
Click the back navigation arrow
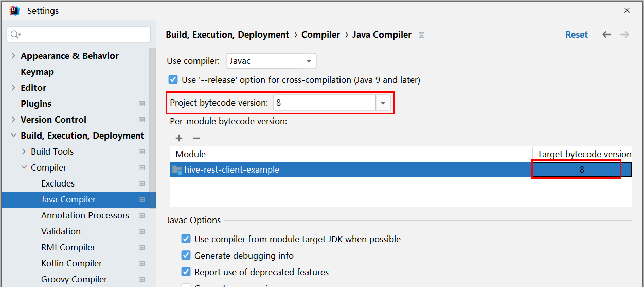coord(607,35)
